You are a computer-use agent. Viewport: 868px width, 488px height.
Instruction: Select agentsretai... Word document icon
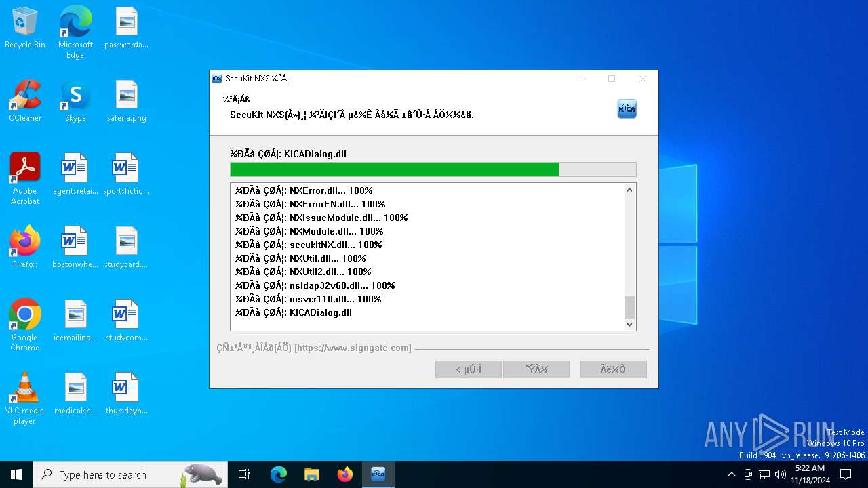pyautogui.click(x=75, y=175)
